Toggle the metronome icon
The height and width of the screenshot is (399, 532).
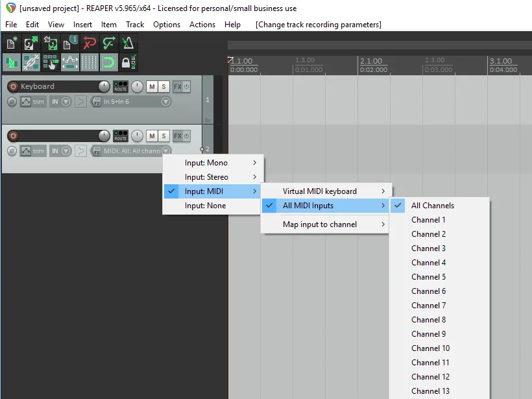click(x=128, y=43)
